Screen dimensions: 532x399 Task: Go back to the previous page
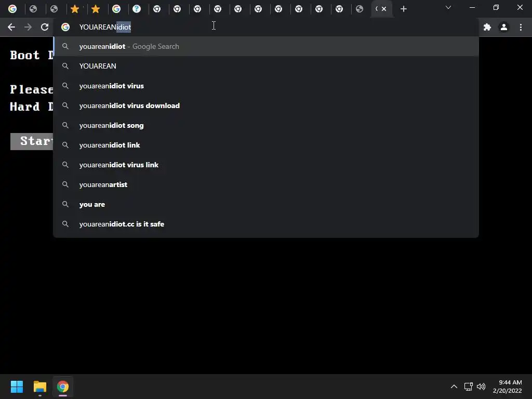point(11,27)
